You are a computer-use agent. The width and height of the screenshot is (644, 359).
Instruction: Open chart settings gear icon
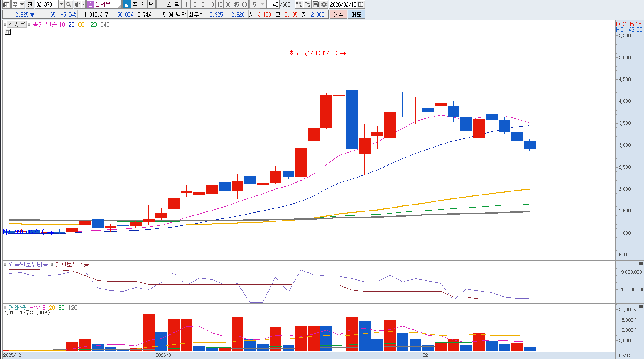pos(324,4)
